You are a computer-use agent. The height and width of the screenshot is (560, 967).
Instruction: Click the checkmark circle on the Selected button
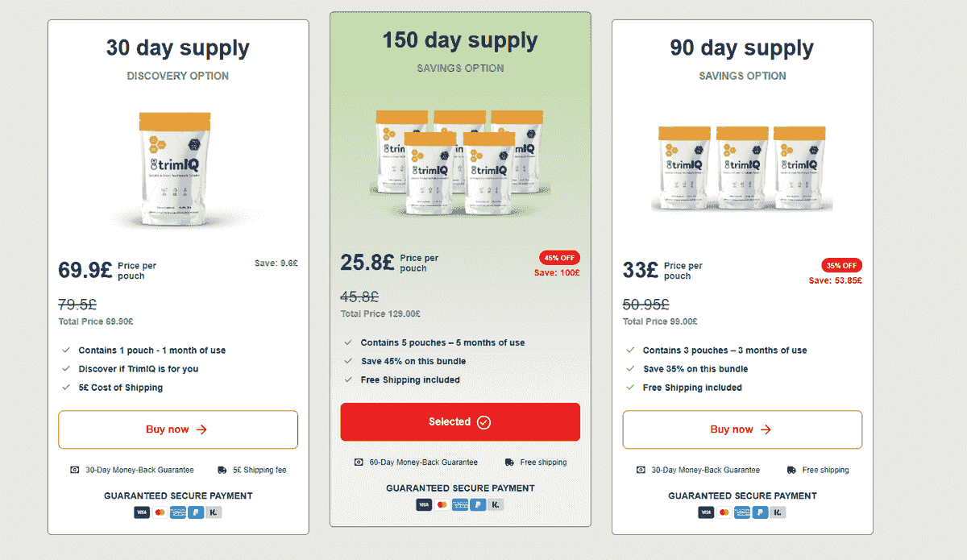click(x=483, y=422)
